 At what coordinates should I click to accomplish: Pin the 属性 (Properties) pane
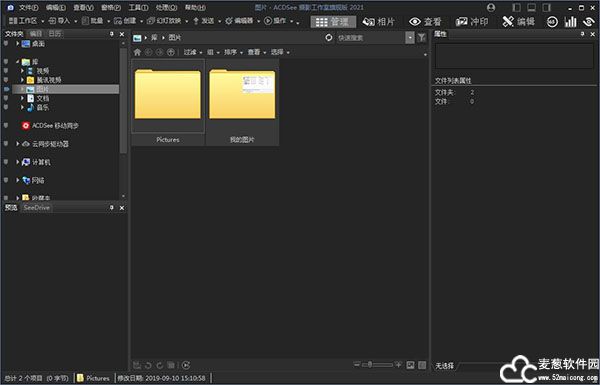pos(582,34)
